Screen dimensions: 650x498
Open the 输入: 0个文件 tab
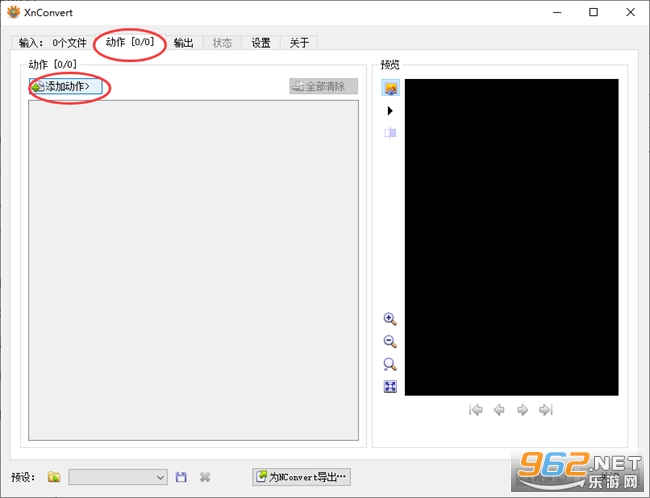point(53,43)
